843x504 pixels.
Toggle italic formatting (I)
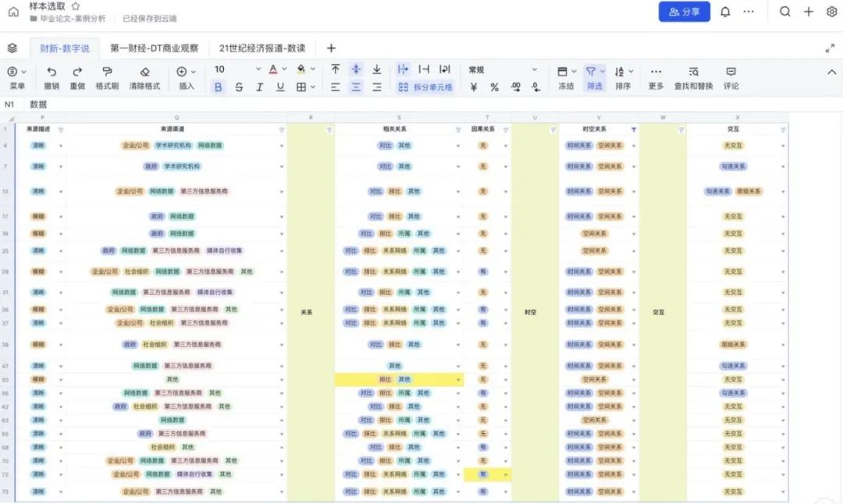click(x=259, y=87)
